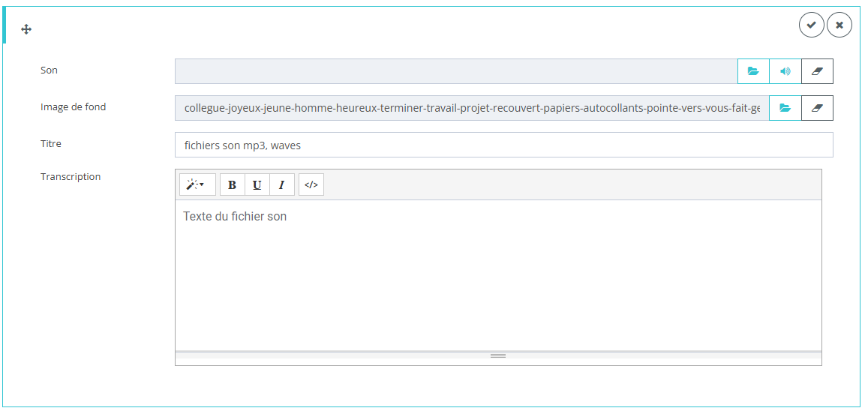The image size is (868, 411).
Task: Close the editor with the X button
Action: [839, 25]
